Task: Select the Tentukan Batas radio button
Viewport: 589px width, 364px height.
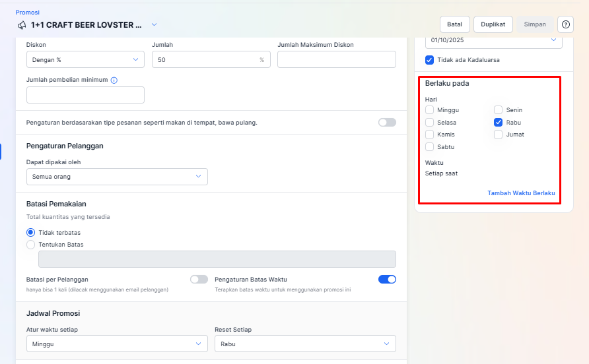Action: [x=30, y=245]
